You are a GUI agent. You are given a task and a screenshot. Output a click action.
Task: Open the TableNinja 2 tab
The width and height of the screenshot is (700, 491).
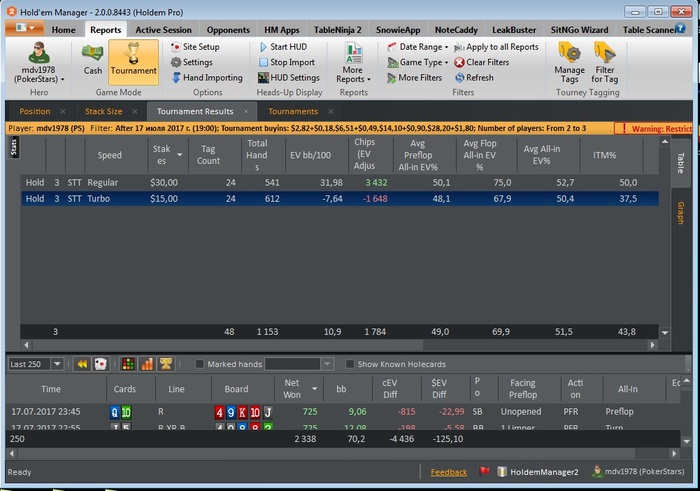pos(338,30)
